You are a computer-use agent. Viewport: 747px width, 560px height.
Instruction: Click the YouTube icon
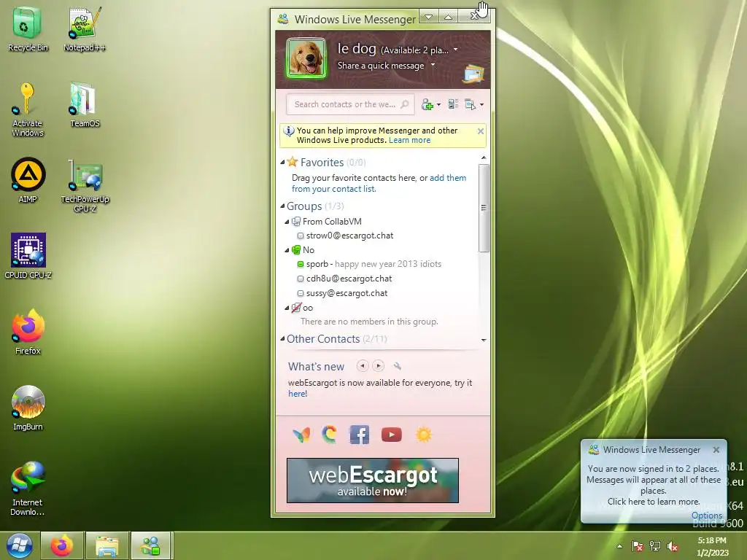tap(392, 435)
